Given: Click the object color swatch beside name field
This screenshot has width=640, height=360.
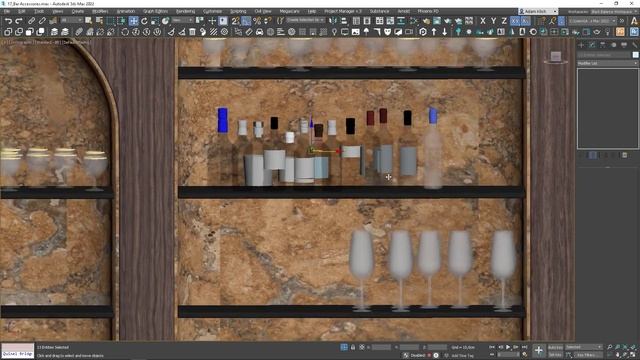Looking at the screenshot, I should tap(635, 55).
